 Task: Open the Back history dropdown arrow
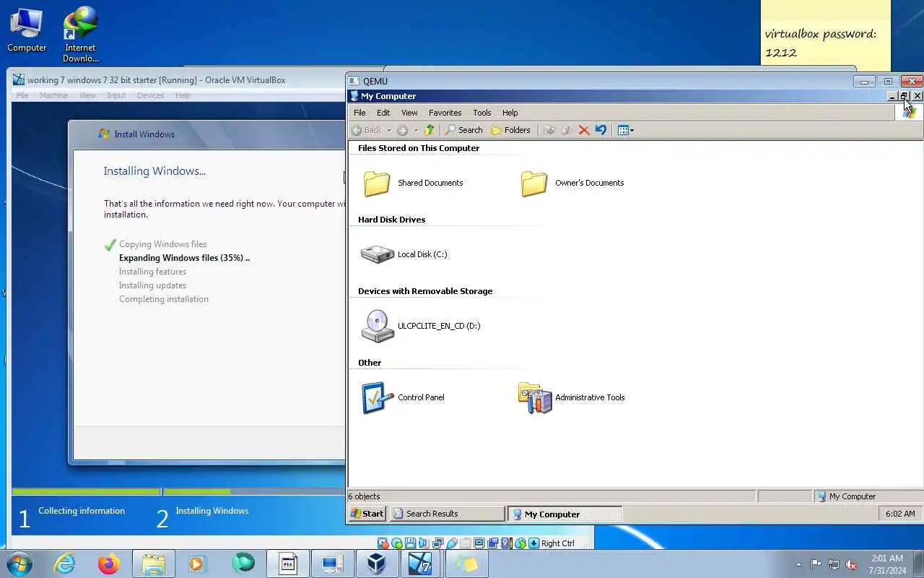coord(388,130)
